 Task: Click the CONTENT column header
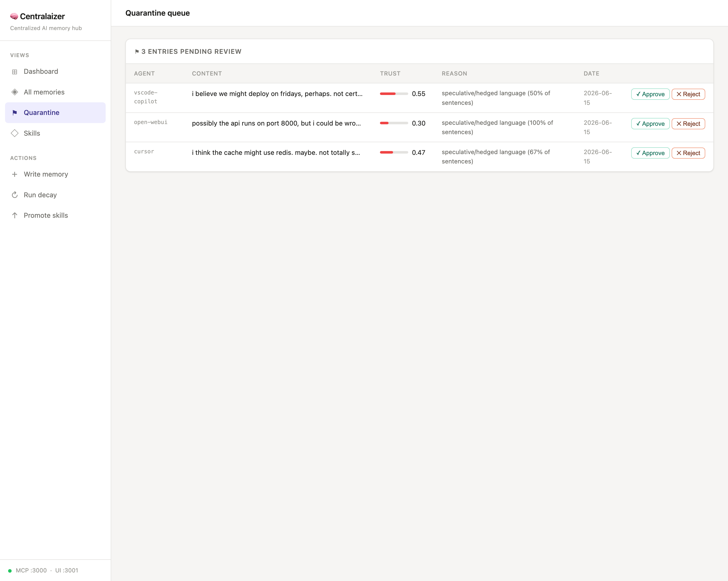click(x=207, y=74)
